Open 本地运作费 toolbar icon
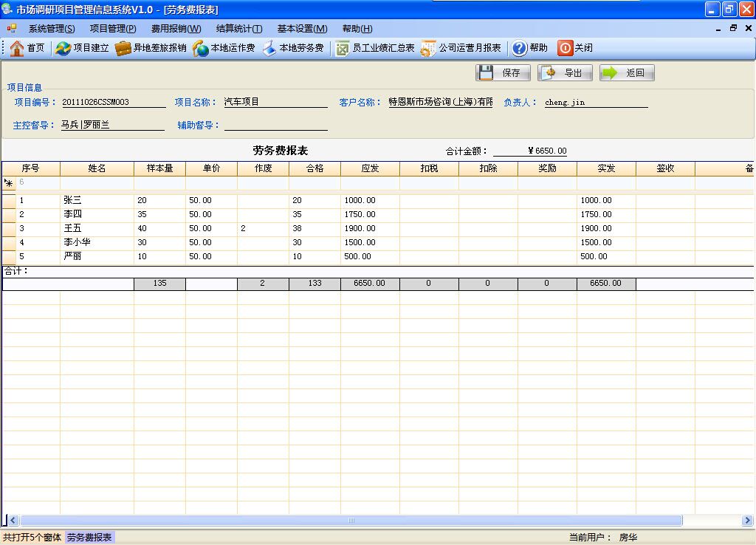 (x=201, y=48)
